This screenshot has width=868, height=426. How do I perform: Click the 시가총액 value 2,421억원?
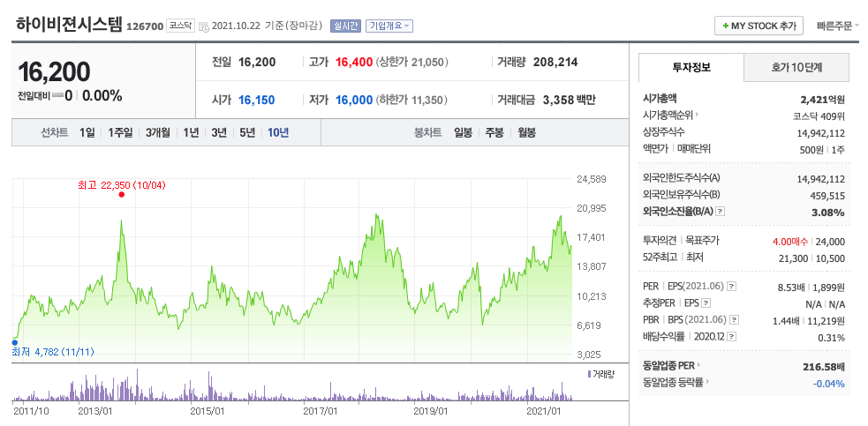[x=823, y=100]
